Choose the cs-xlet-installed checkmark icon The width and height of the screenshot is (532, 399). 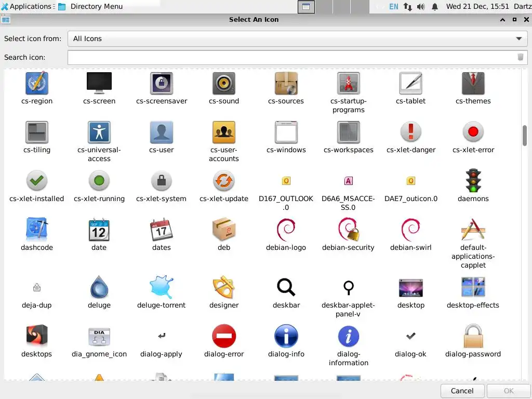37,180
